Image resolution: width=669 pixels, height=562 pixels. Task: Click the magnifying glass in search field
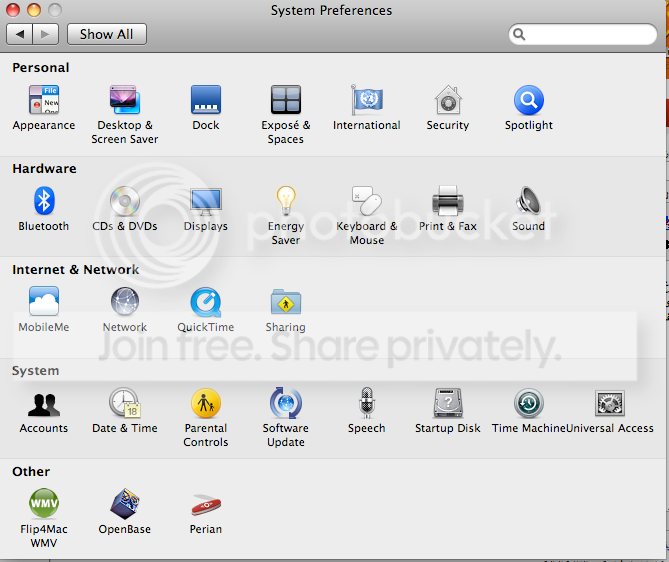point(519,34)
